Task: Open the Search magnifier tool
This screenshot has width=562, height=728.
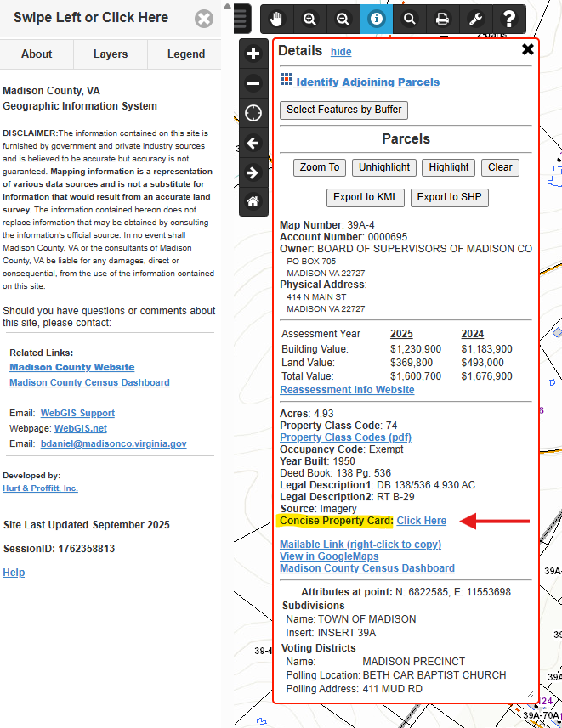Action: coord(410,19)
